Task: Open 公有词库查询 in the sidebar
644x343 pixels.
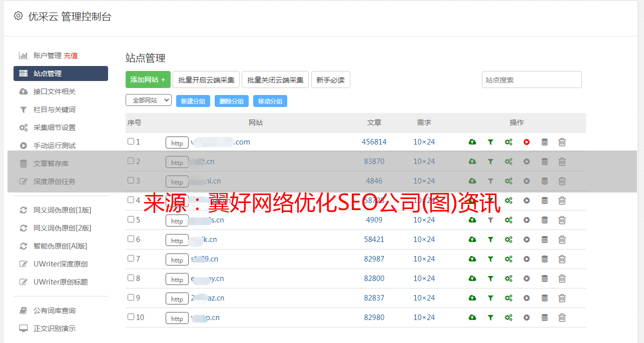Action: pos(55,310)
